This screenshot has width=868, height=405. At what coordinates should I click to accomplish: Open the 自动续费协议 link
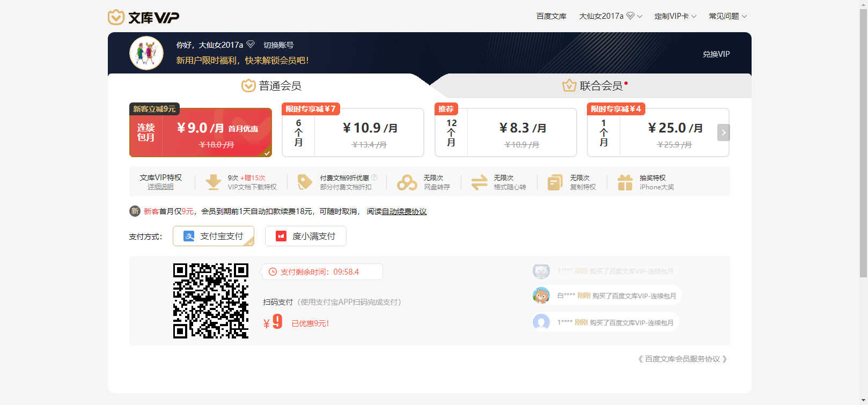click(404, 211)
